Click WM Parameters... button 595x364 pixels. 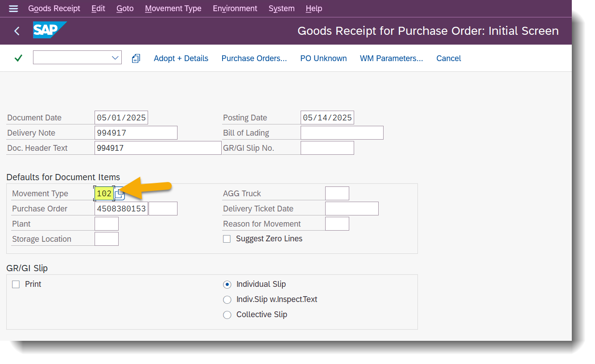(392, 58)
